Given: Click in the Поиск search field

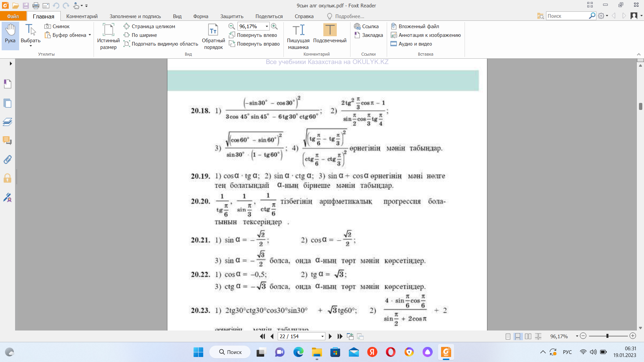Looking at the screenshot, I should [567, 16].
